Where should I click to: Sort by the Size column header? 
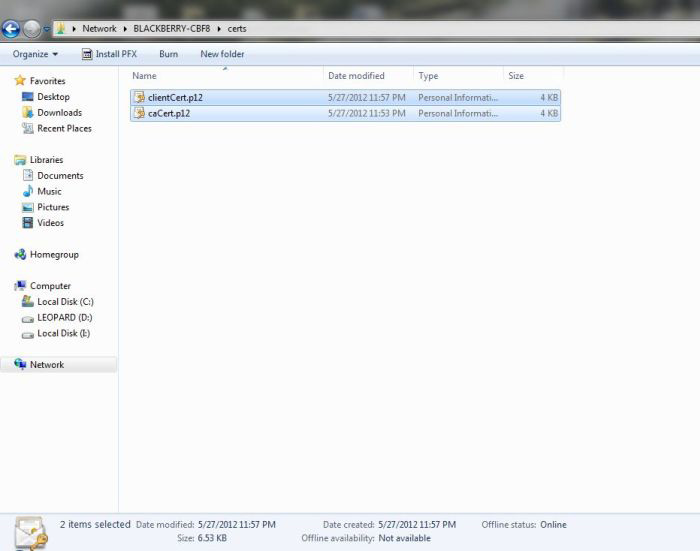(516, 76)
